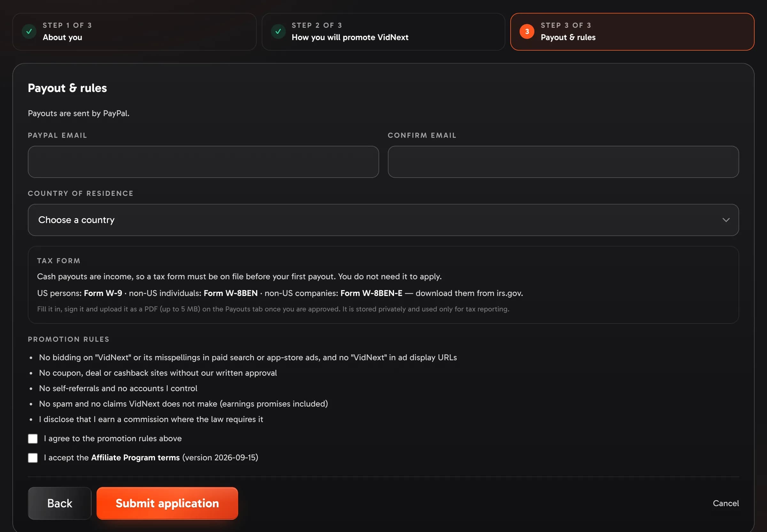
Task: Focus the PayPal email input field
Action: pyautogui.click(x=203, y=162)
